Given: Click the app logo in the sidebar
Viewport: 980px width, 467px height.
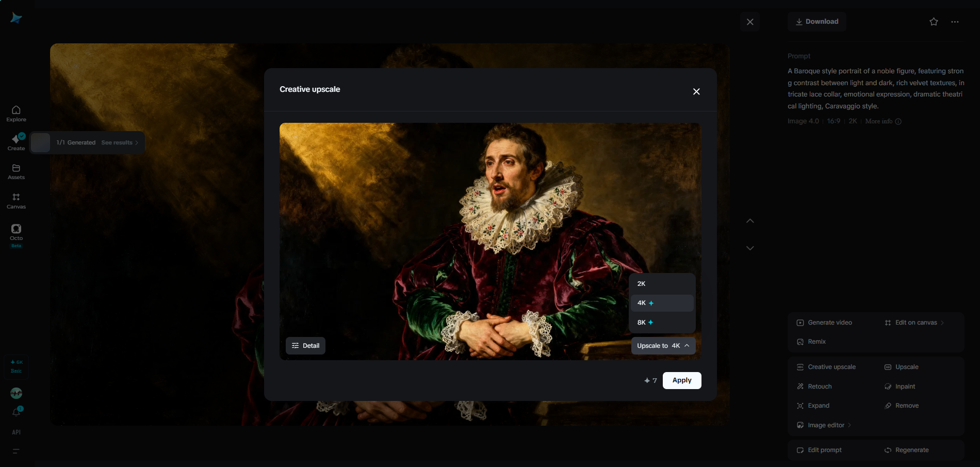Looking at the screenshot, I should click(16, 19).
